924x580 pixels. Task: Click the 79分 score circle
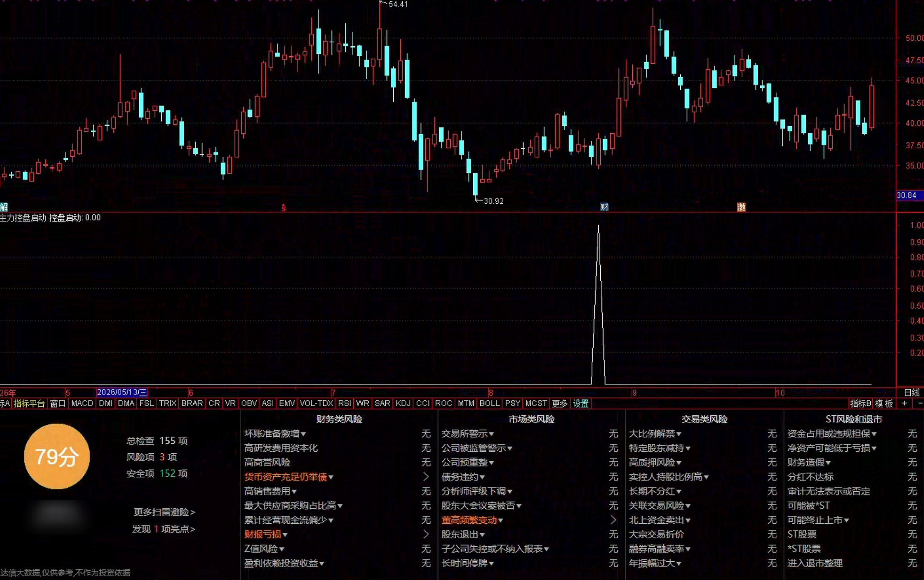pyautogui.click(x=57, y=456)
